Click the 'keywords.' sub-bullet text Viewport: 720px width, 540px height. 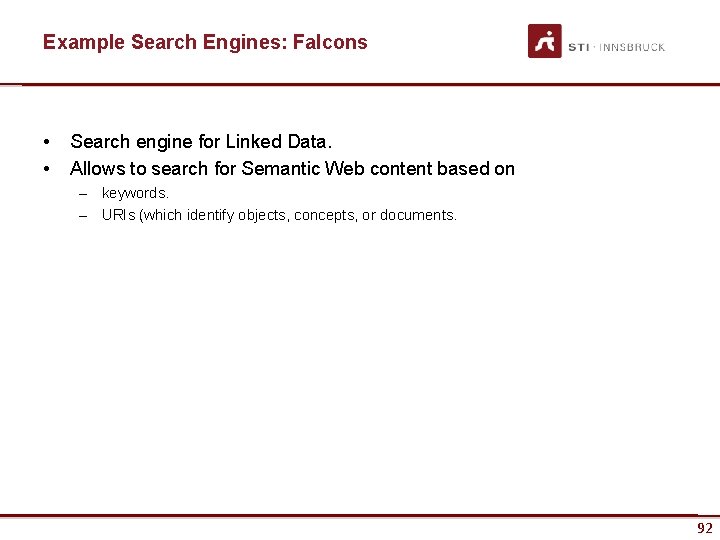(135, 193)
